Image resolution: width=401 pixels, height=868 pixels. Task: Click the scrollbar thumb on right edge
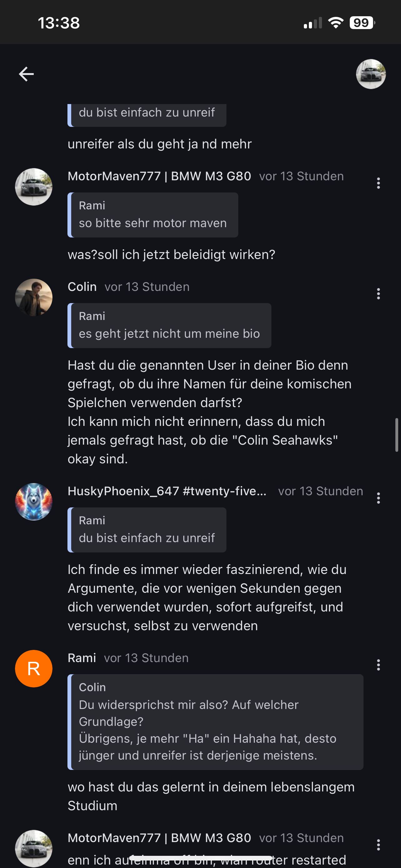coord(397,435)
